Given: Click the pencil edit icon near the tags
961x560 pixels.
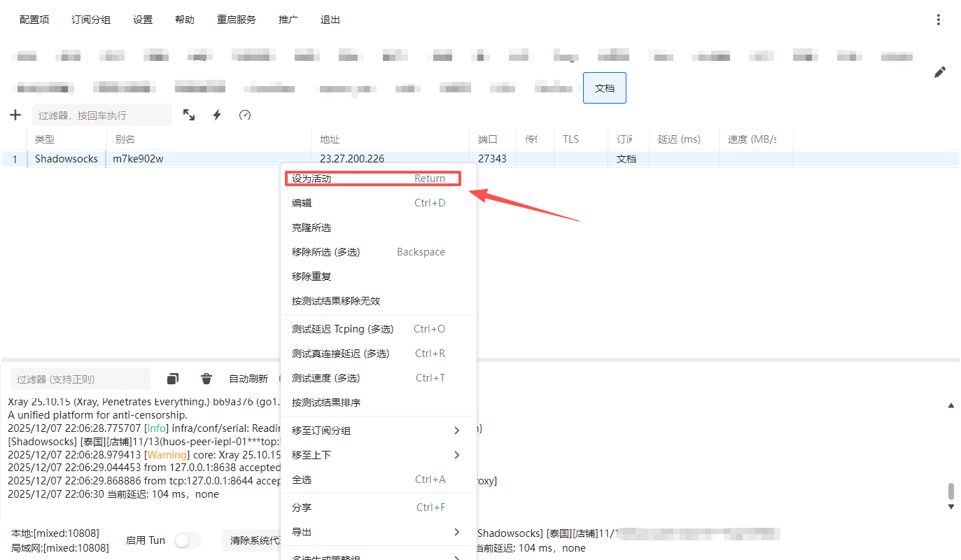Looking at the screenshot, I should tap(940, 72).
